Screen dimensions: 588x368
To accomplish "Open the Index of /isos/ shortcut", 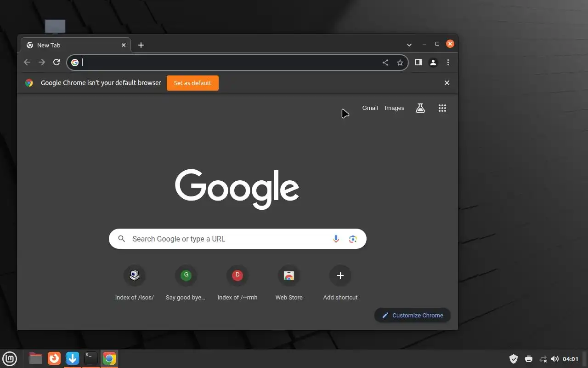I will click(135, 283).
